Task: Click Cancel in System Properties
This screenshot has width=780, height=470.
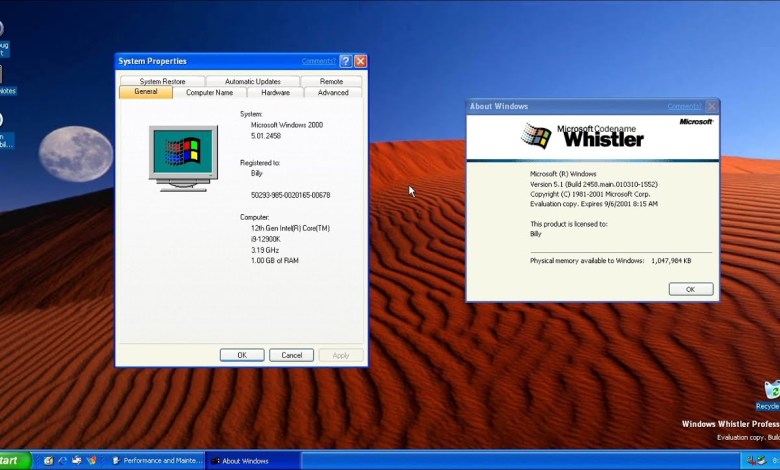Action: point(292,355)
